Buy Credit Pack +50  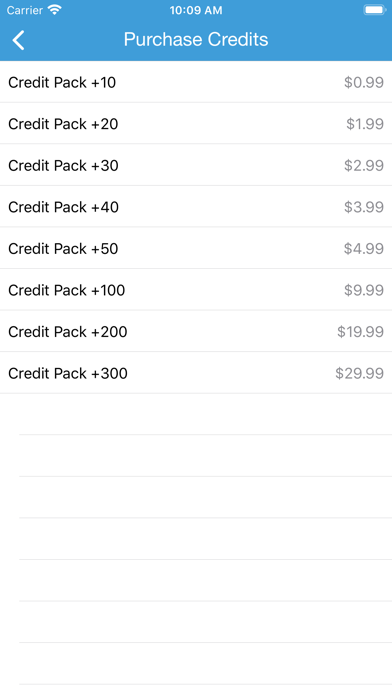[x=196, y=249]
